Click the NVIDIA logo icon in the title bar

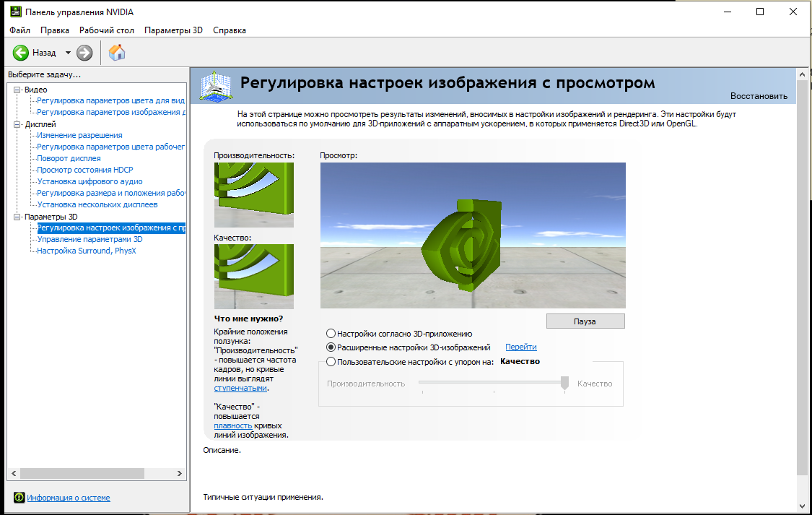click(x=16, y=12)
